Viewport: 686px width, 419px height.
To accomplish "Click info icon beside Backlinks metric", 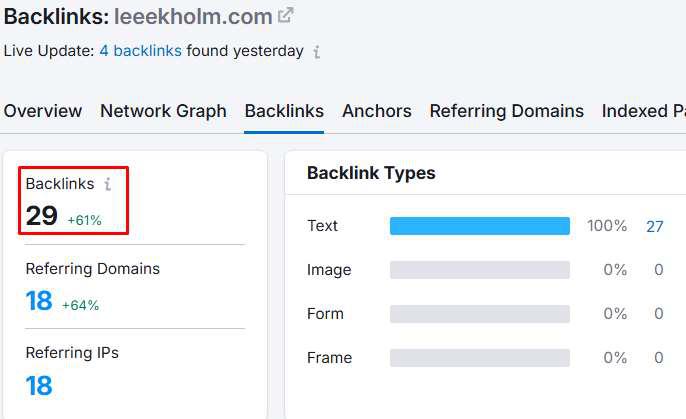I will coord(108,184).
